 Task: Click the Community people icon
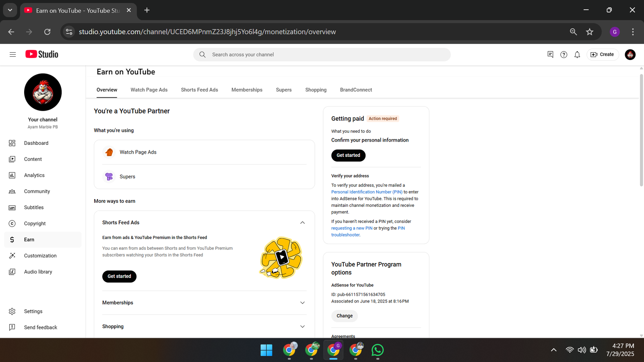12,191
